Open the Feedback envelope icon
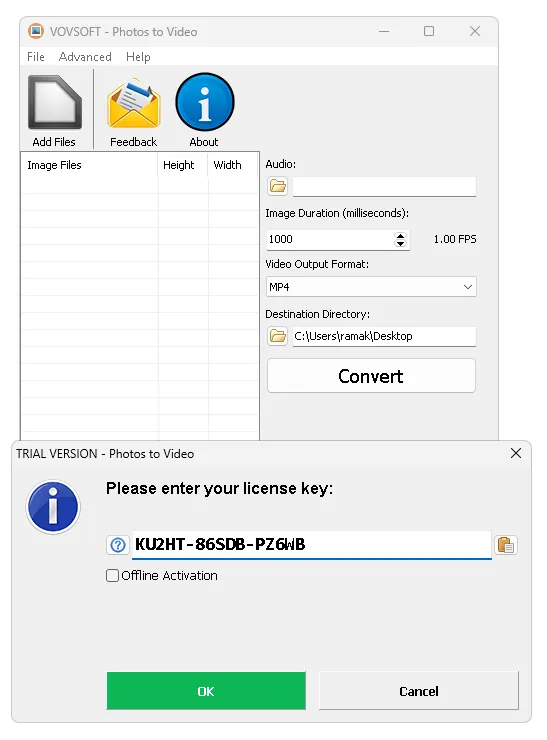547x740 pixels. [x=134, y=104]
